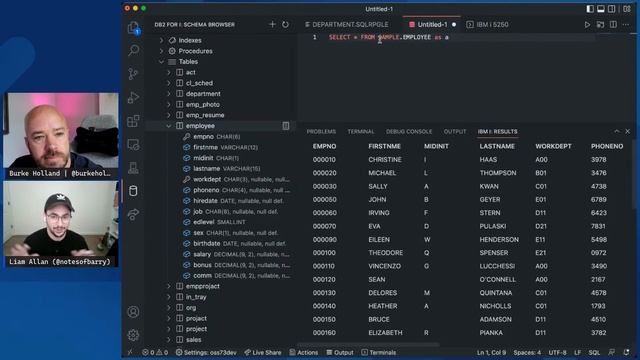
Task: Refresh the Schema Browser
Action: click(285, 24)
